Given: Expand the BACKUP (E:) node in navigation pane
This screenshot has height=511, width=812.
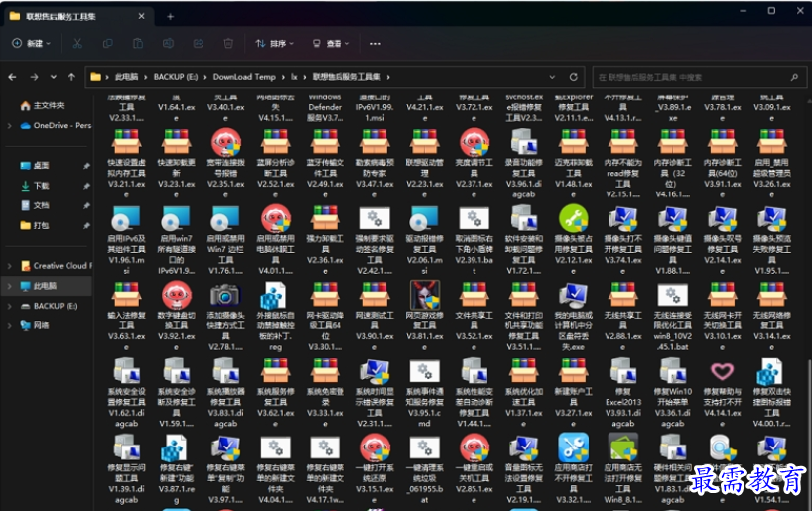Looking at the screenshot, I should point(9,306).
